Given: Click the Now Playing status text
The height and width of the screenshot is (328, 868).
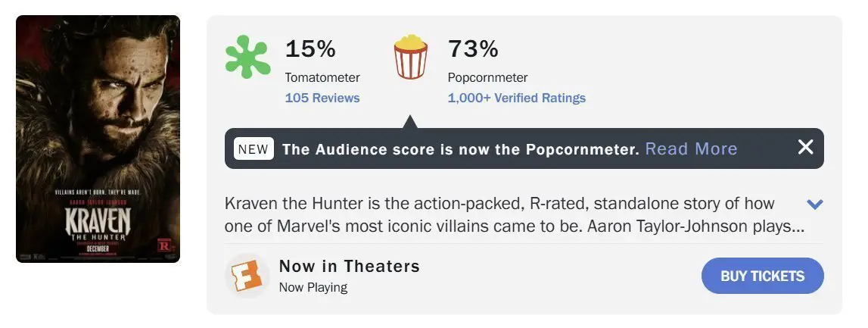Looking at the screenshot, I should point(313,288).
